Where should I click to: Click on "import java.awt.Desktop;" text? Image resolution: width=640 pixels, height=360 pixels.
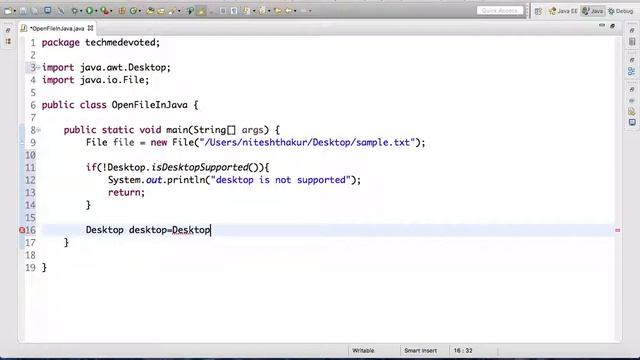[x=106, y=67]
